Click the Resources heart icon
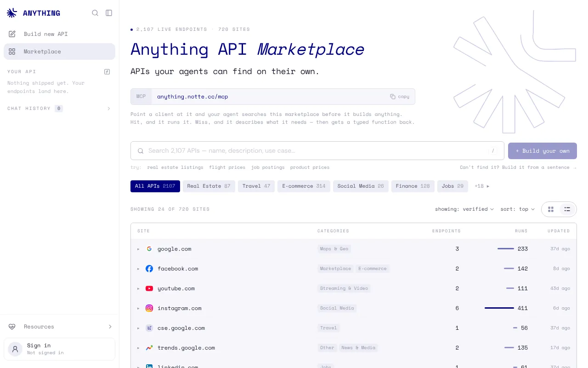Screen dimensions: 588x368 (x=12, y=327)
